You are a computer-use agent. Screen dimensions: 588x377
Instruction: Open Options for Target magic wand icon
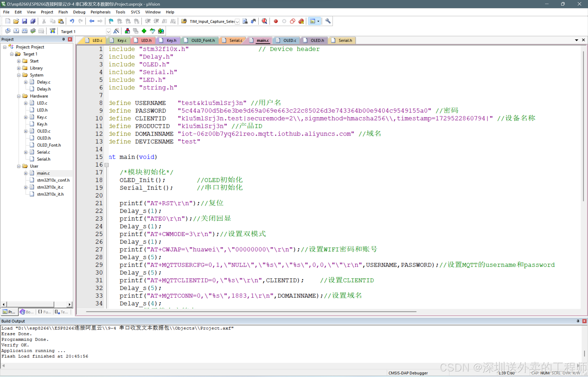116,31
